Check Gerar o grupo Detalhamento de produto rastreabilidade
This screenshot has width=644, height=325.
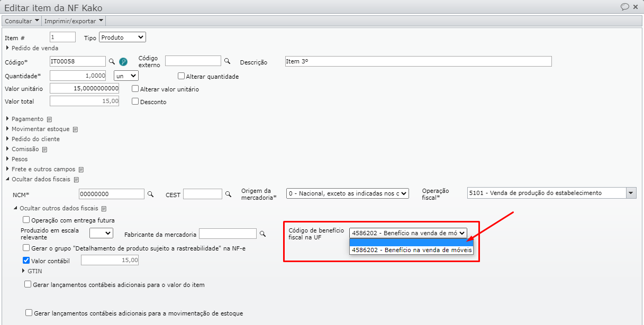[26, 248]
